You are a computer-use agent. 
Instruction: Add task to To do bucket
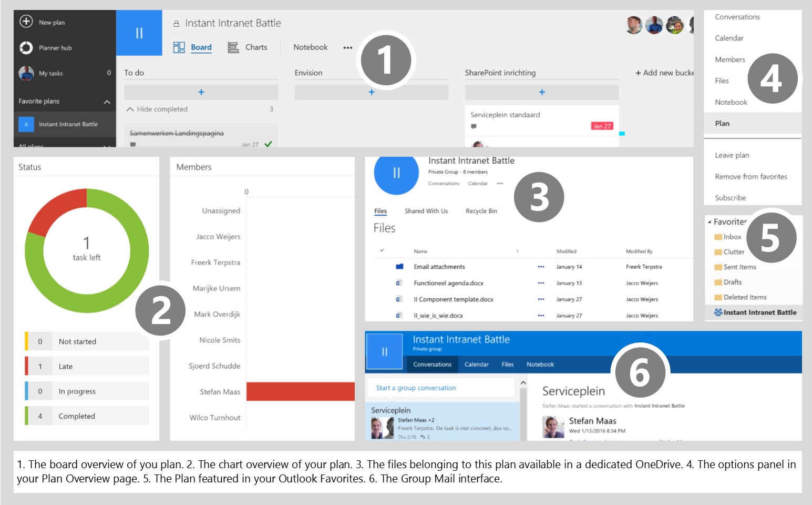(x=201, y=92)
